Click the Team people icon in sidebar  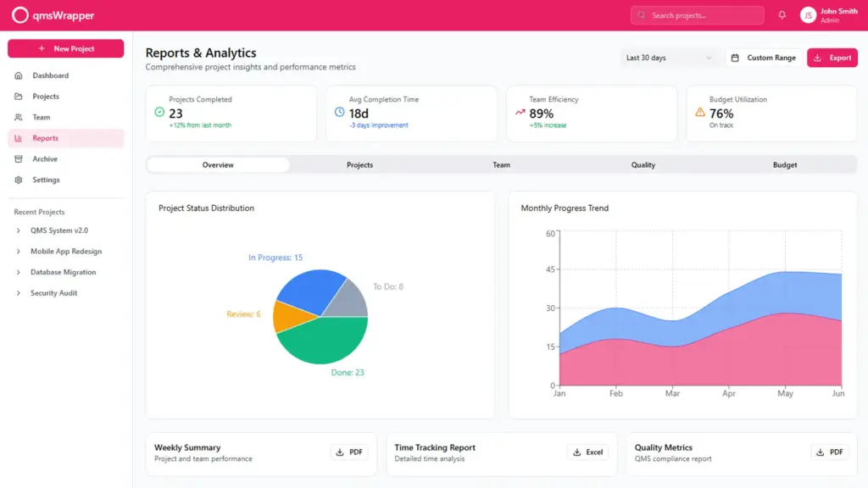point(19,117)
